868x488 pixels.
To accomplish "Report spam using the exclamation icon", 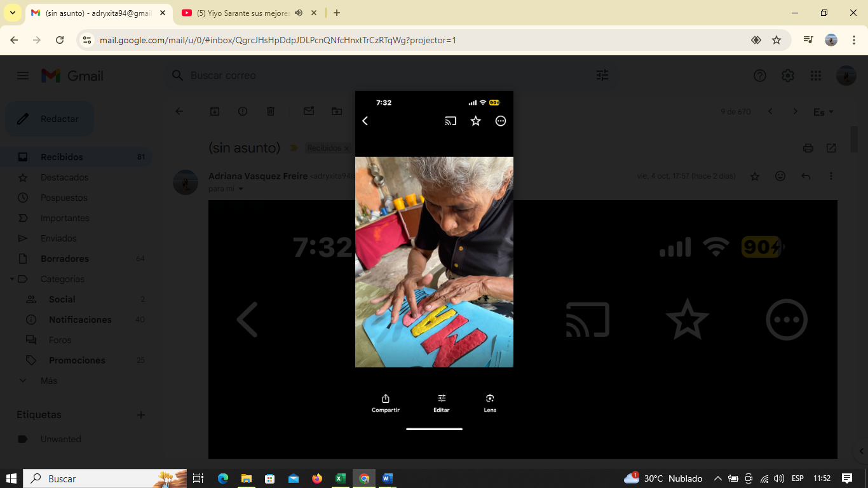I will point(243,111).
